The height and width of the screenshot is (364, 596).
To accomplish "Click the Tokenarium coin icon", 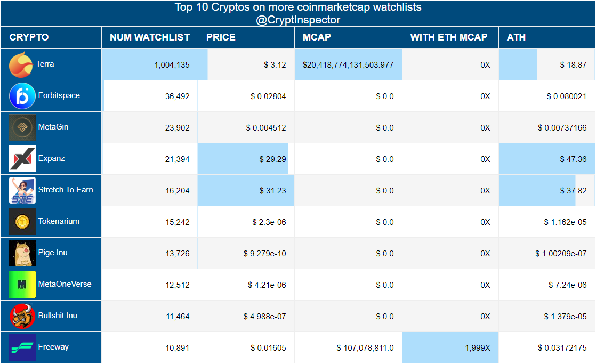I will [22, 222].
